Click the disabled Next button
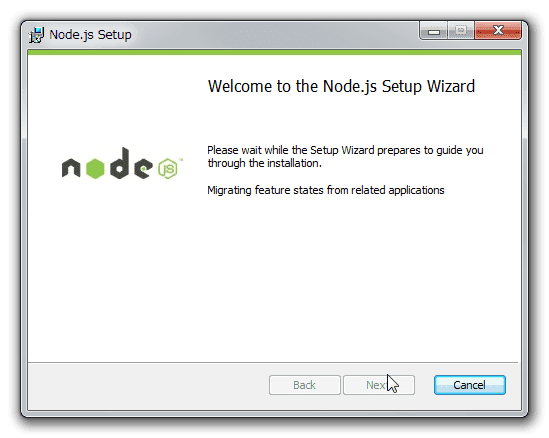 [x=379, y=385]
